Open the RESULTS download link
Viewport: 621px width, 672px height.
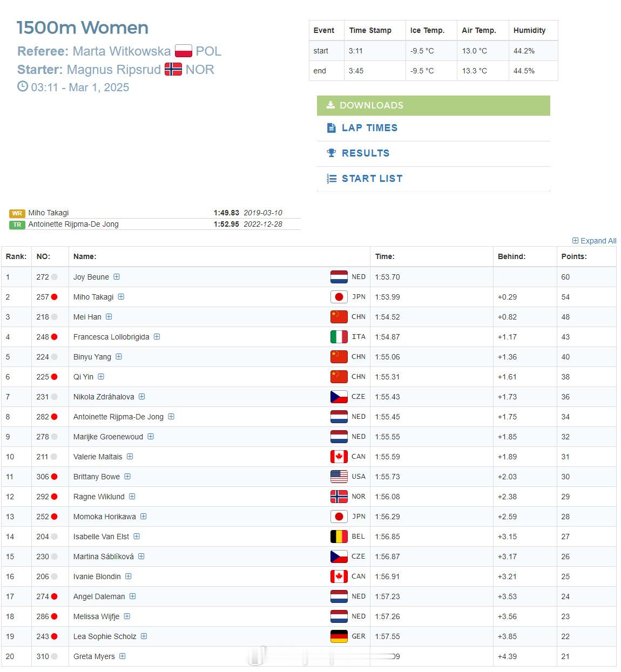pos(366,153)
